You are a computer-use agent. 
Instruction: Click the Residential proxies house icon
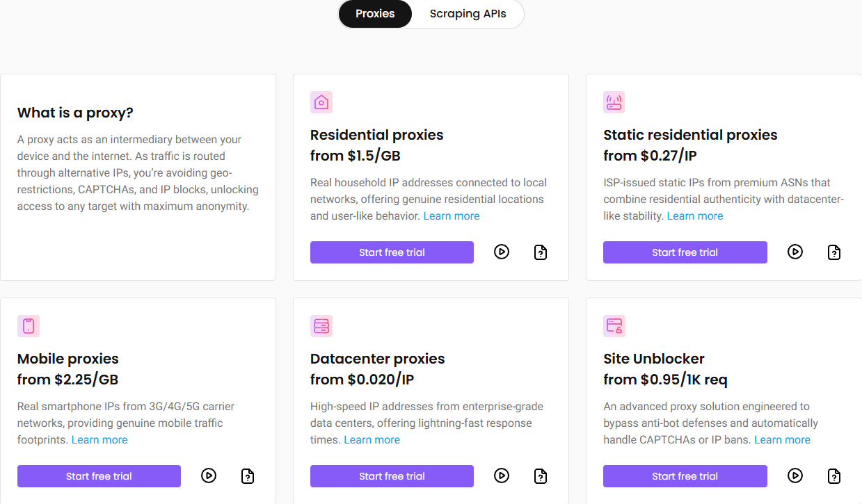321,102
